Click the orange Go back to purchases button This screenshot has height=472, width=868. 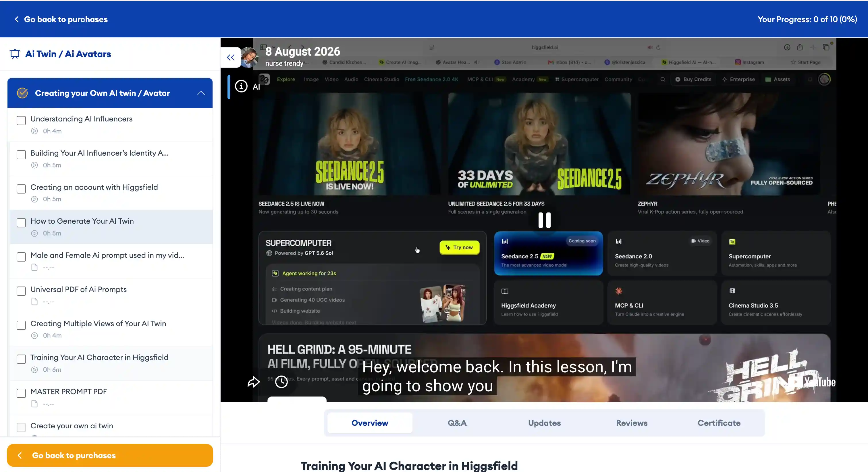110,455
